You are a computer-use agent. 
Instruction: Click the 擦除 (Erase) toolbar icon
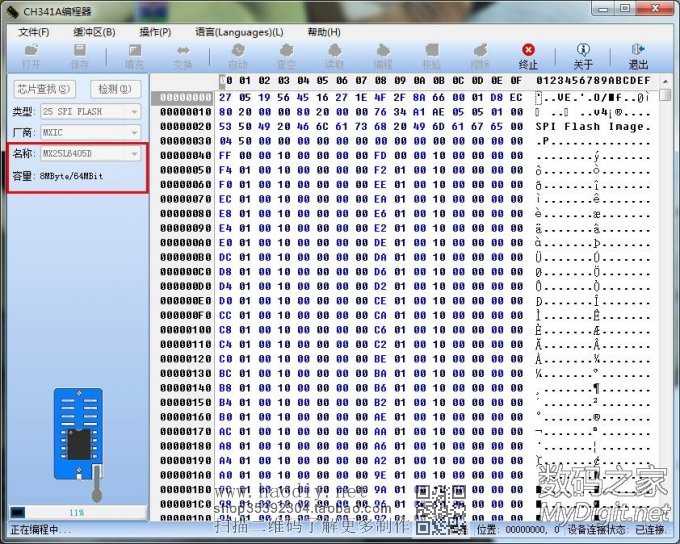480,55
